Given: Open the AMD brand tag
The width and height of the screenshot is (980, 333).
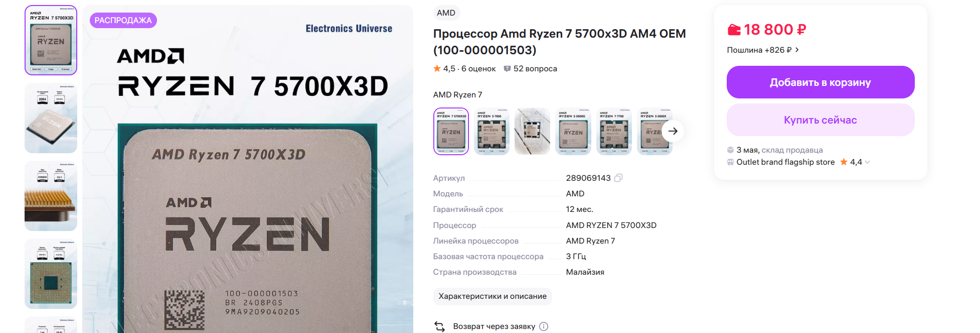Looking at the screenshot, I should [x=446, y=13].
